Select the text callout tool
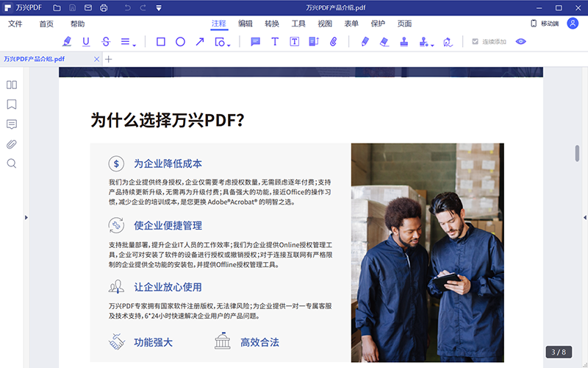 click(314, 42)
